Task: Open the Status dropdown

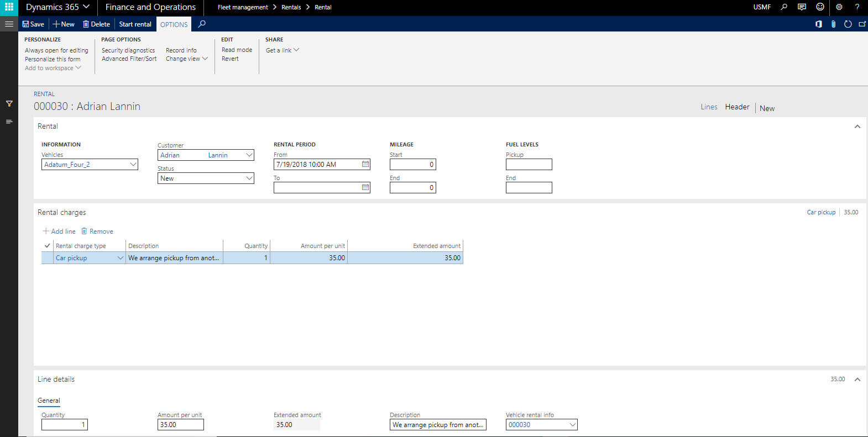Action: point(249,178)
